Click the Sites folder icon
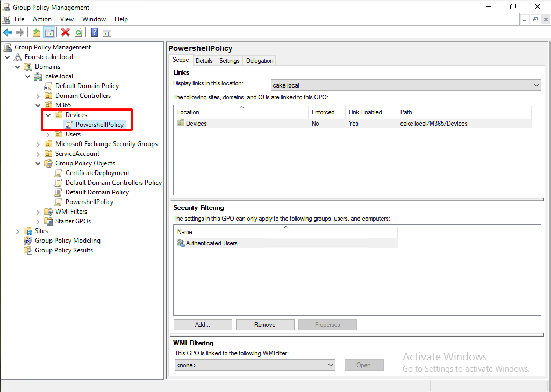 coord(28,231)
